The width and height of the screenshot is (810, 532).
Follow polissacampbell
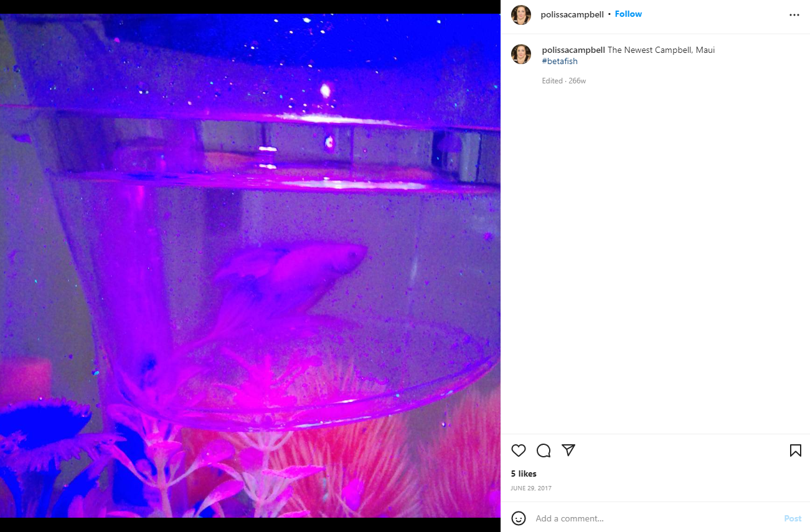628,14
